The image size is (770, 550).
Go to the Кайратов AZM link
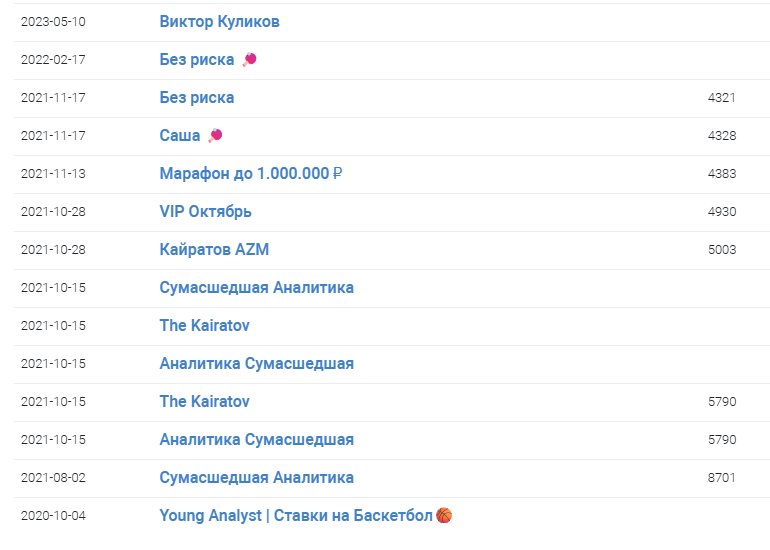click(x=214, y=250)
